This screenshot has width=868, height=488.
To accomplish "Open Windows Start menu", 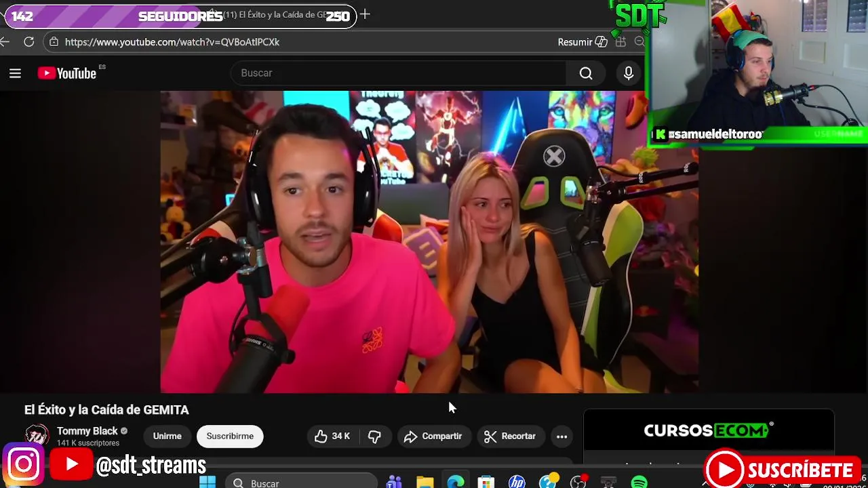I will click(208, 483).
